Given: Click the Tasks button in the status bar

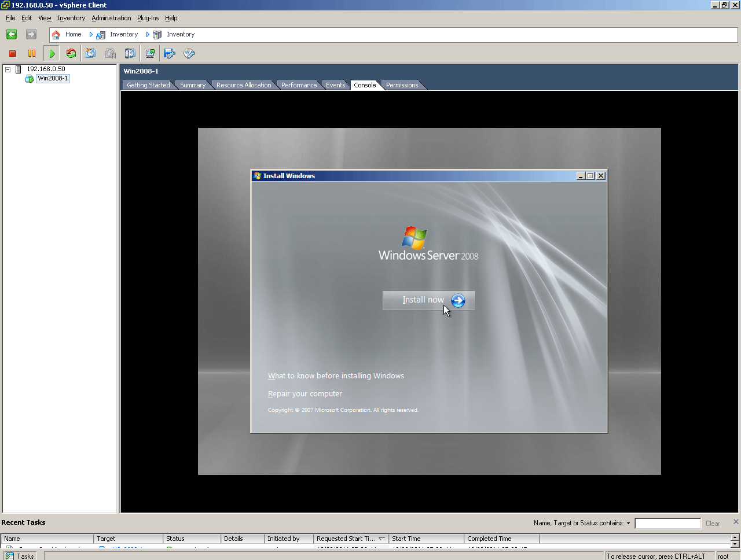Looking at the screenshot, I should (20, 556).
